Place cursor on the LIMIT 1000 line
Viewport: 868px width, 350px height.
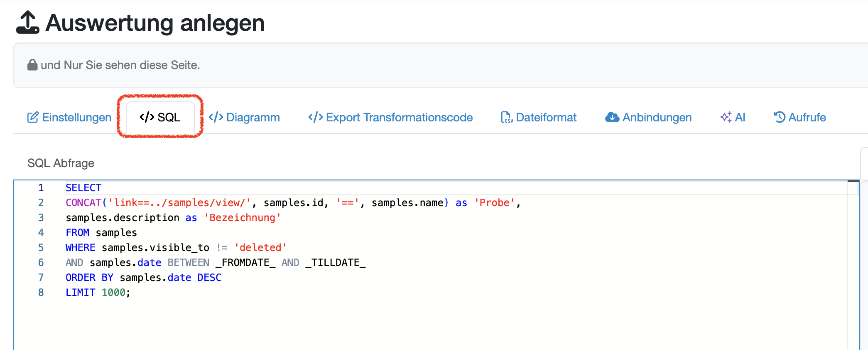(98, 293)
